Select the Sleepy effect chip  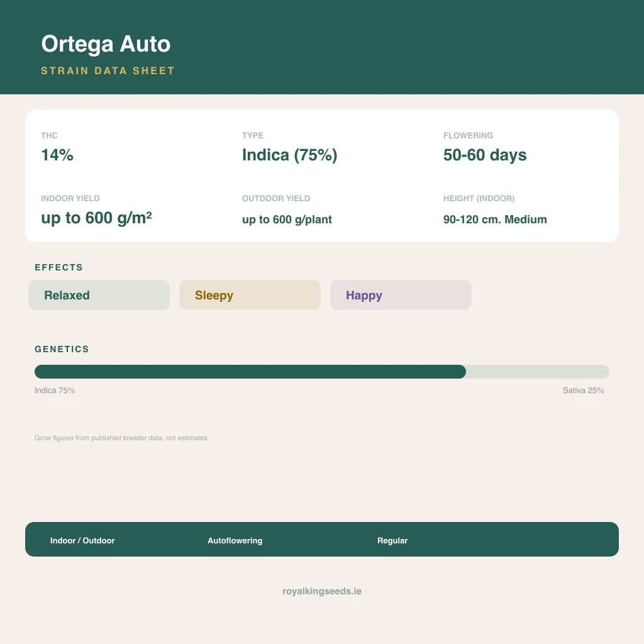tap(250, 295)
